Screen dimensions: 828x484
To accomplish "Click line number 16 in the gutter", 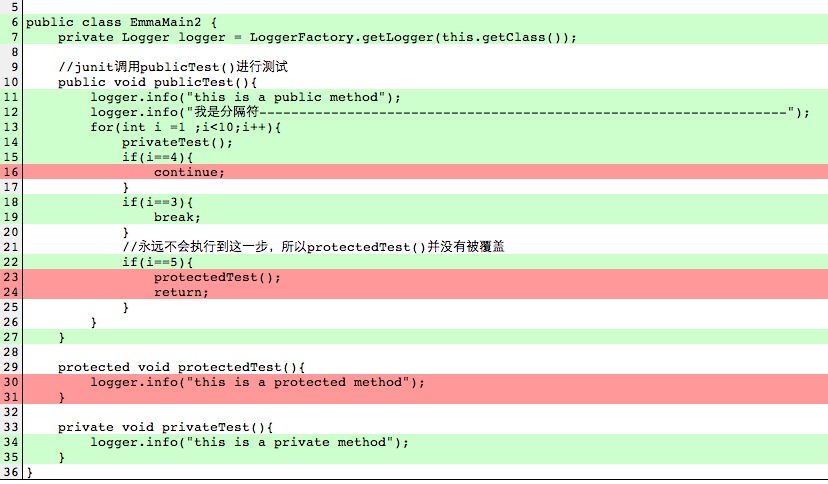I will pos(11,172).
